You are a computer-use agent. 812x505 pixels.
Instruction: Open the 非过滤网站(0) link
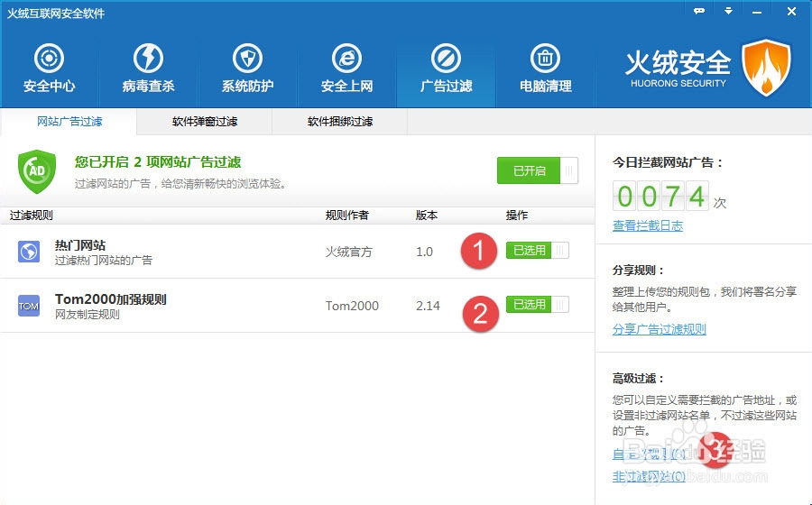click(x=649, y=476)
